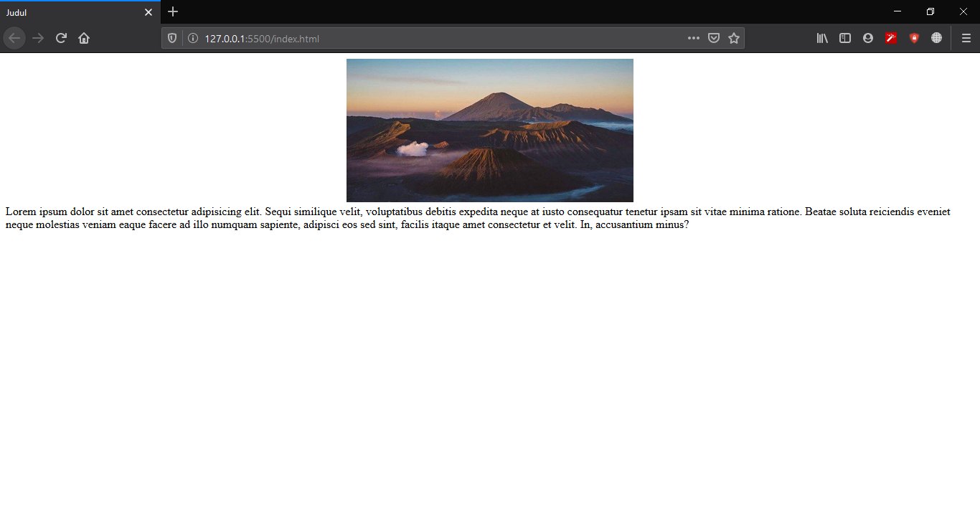
Task: Bookmark this page with the star
Action: tap(734, 38)
